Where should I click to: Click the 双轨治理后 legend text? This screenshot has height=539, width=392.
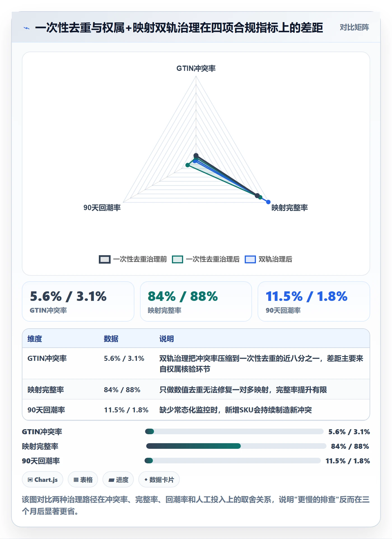[275, 259]
